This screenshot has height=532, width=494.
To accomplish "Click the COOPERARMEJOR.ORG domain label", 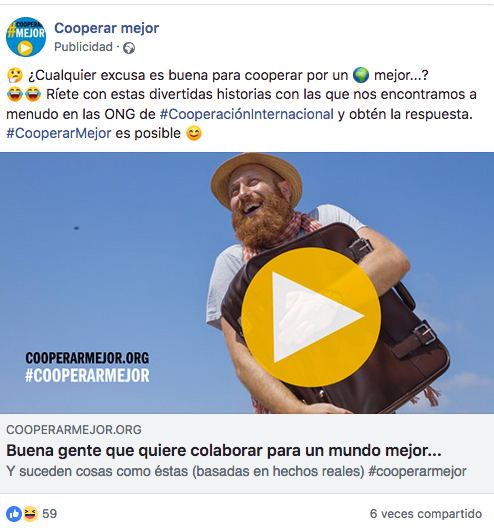I will click(x=74, y=430).
